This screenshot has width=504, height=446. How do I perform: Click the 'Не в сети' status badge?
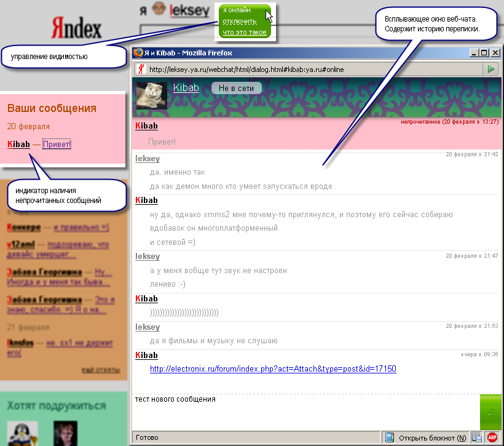click(237, 88)
